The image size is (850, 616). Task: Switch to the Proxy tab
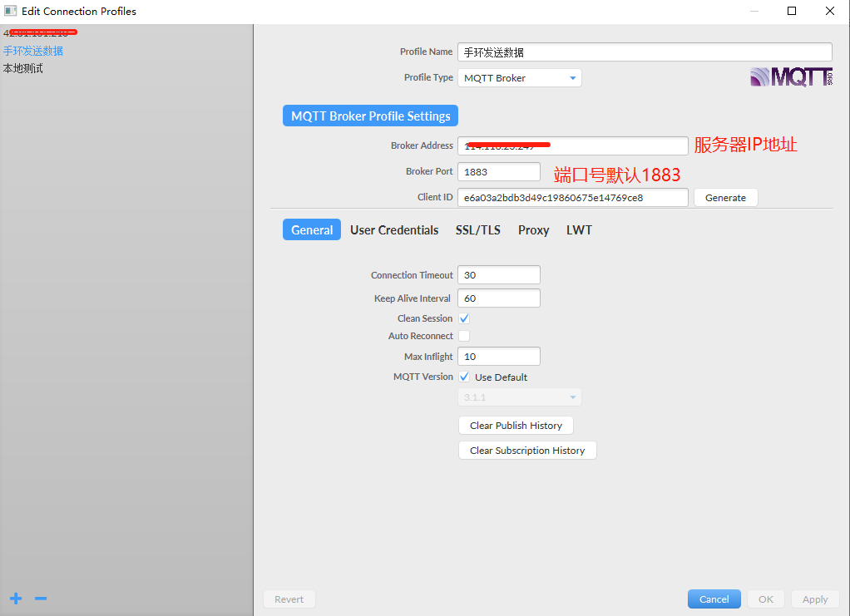pos(532,229)
